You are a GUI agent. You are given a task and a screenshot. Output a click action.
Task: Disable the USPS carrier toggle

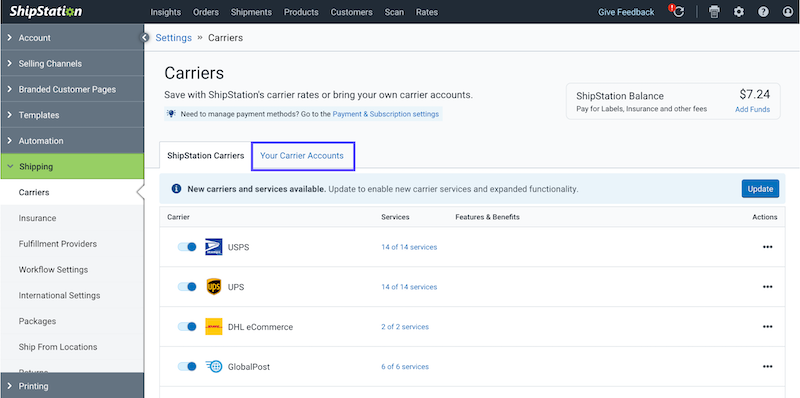(187, 247)
